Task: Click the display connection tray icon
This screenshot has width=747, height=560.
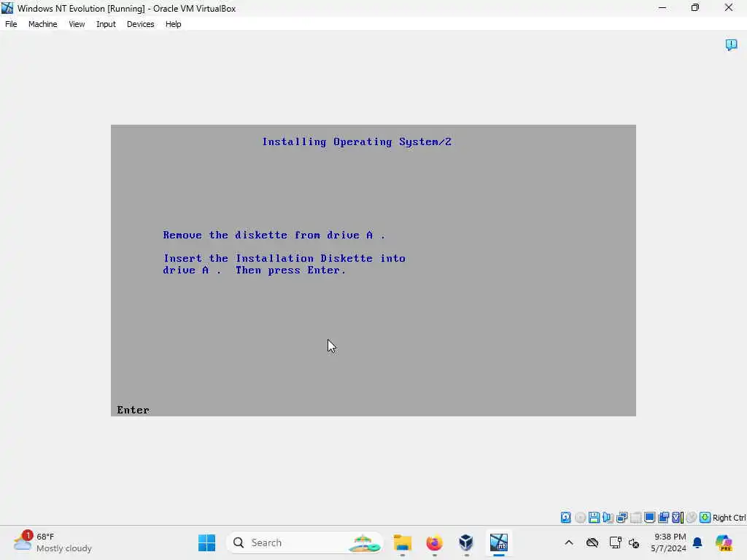Action: (615, 542)
